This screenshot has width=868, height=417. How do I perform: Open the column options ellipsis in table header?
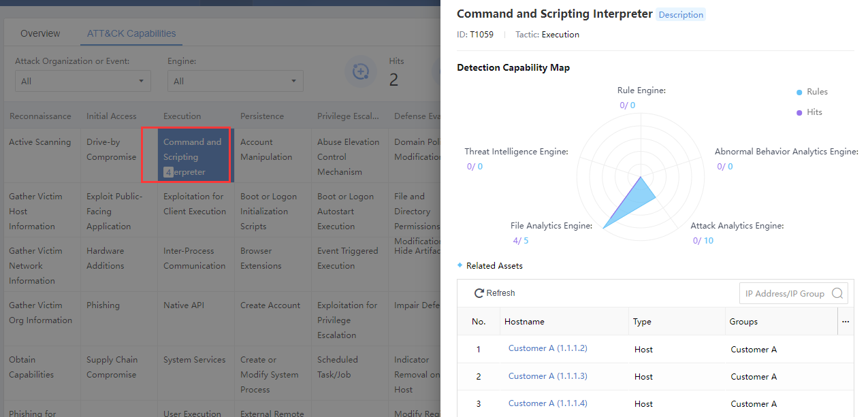846,322
